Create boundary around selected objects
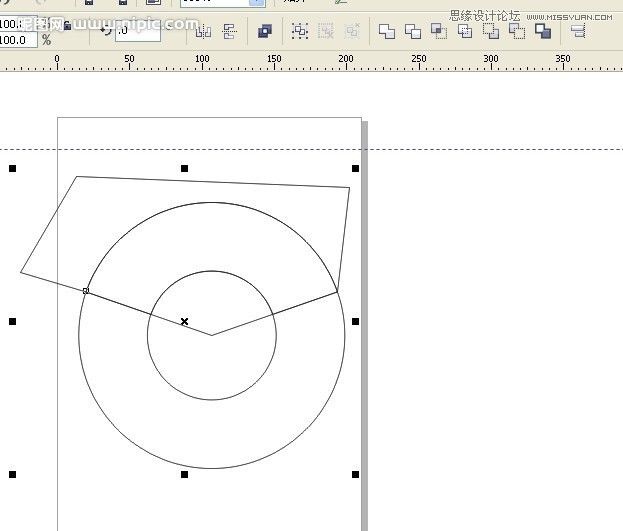Viewport: 623px width, 531px height. [543, 31]
